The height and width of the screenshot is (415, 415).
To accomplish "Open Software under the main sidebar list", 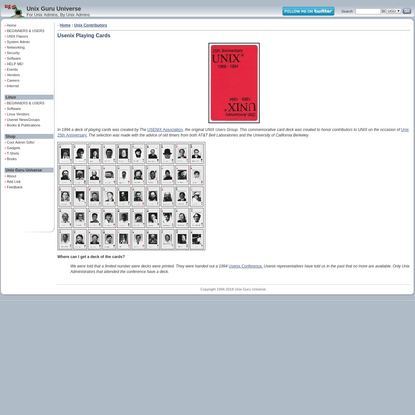I will pos(14,58).
